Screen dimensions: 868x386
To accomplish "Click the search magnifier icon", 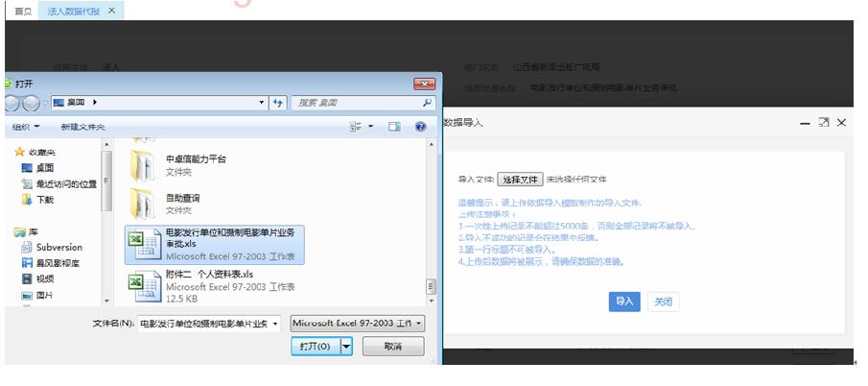I will [x=428, y=103].
